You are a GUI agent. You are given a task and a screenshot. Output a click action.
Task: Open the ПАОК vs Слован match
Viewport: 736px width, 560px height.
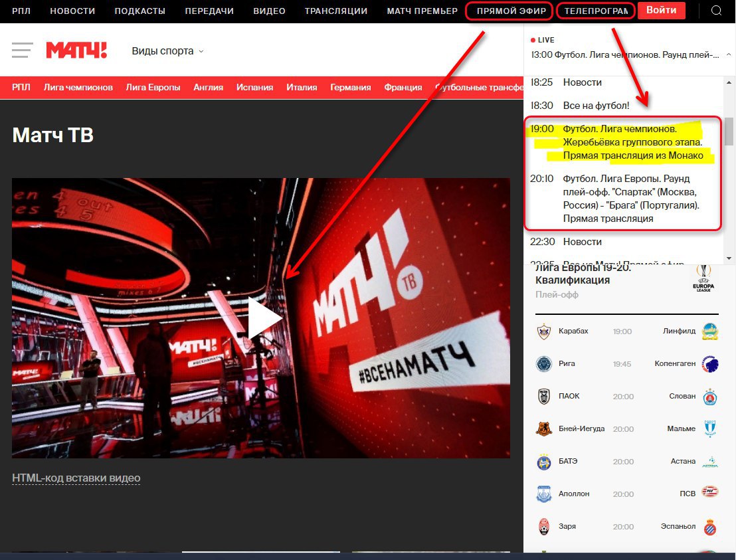pos(626,396)
